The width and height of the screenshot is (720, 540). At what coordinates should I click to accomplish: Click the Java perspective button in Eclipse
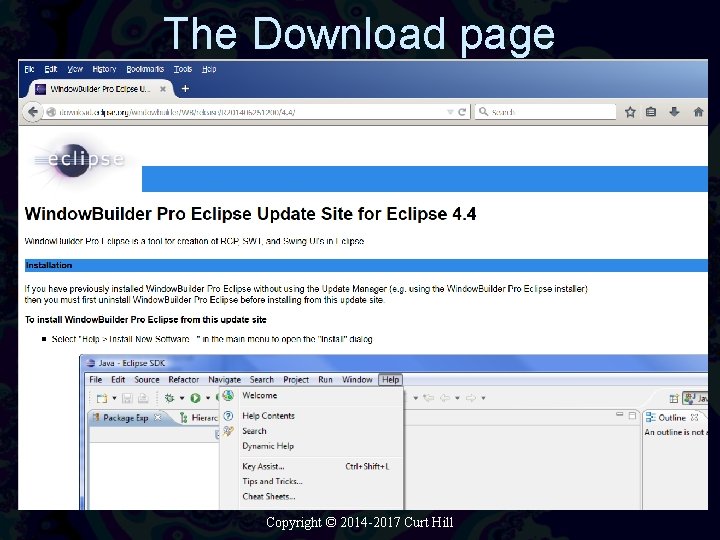click(x=695, y=398)
